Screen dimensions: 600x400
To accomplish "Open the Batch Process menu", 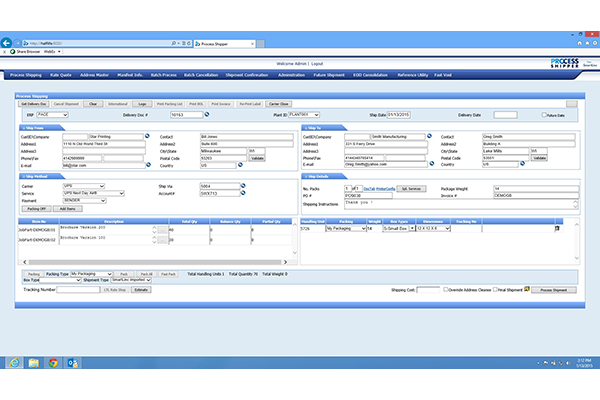I will coord(164,75).
